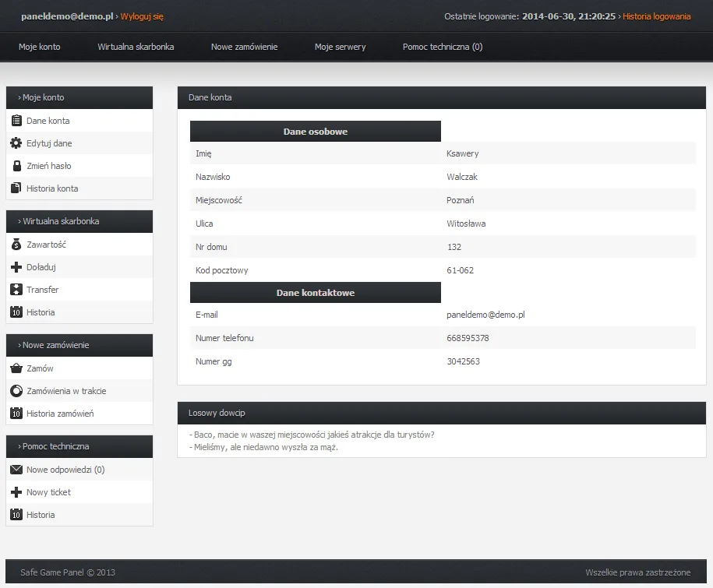Click the plus icon next to Nowy ticket
Image resolution: width=713 pixels, height=588 pixels.
16,492
